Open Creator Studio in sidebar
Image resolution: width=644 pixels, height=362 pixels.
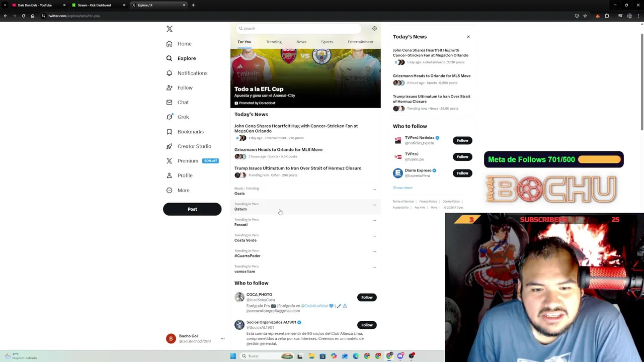pos(189,146)
